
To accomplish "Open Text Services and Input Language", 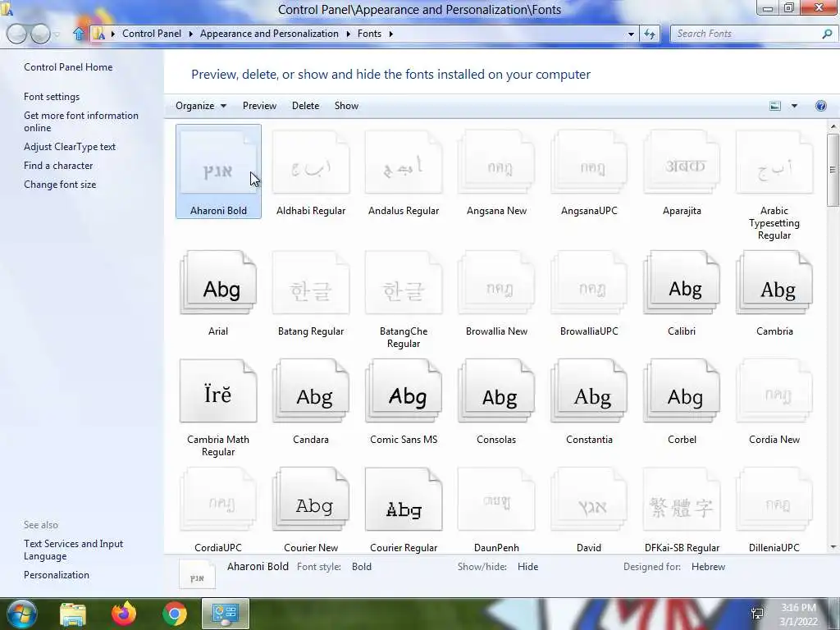I will click(x=73, y=550).
